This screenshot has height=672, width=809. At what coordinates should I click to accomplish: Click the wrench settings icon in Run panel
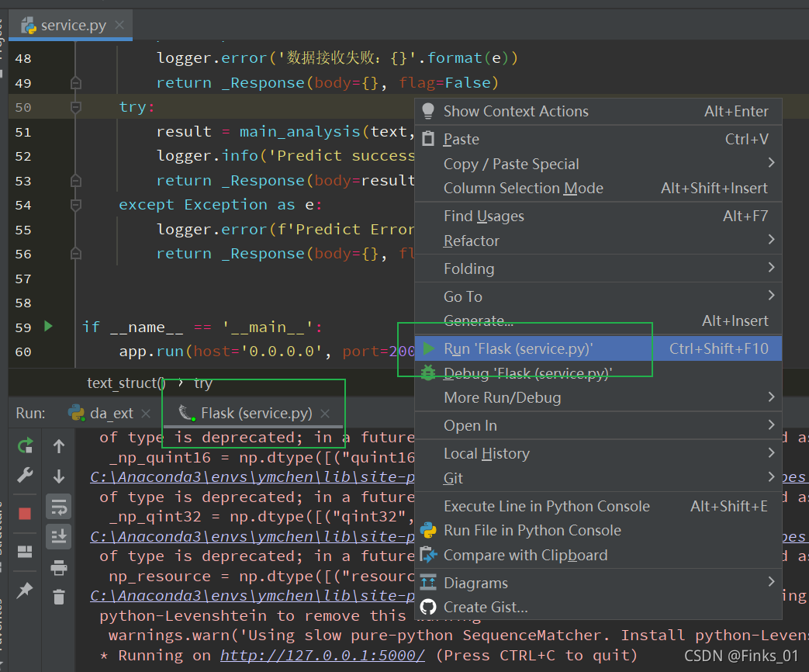pos(25,475)
